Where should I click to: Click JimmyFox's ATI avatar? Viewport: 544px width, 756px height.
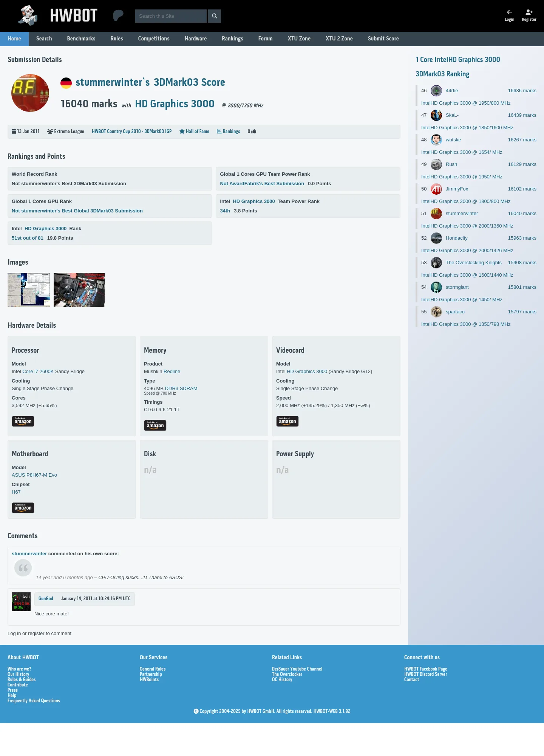tap(436, 189)
